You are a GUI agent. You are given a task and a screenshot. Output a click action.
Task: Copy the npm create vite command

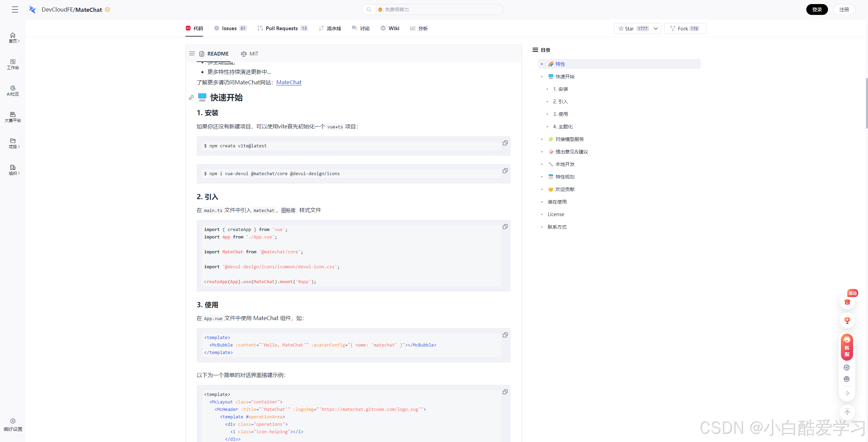coord(505,143)
